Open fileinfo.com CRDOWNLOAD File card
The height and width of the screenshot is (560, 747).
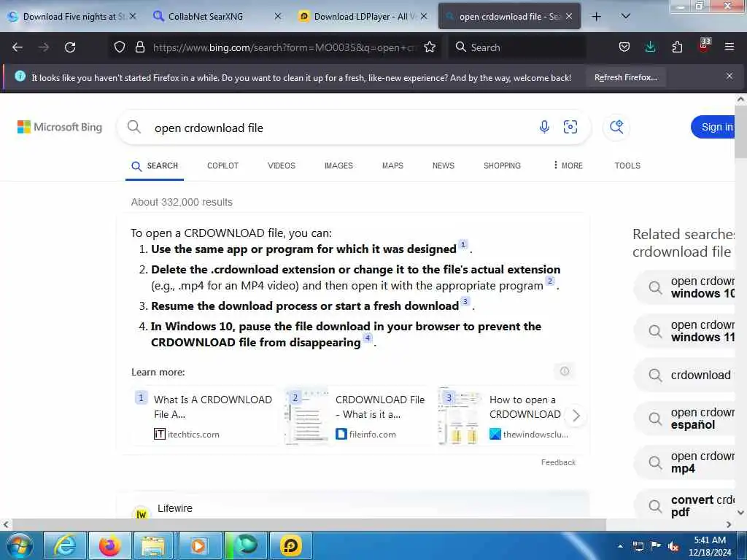[357, 415]
